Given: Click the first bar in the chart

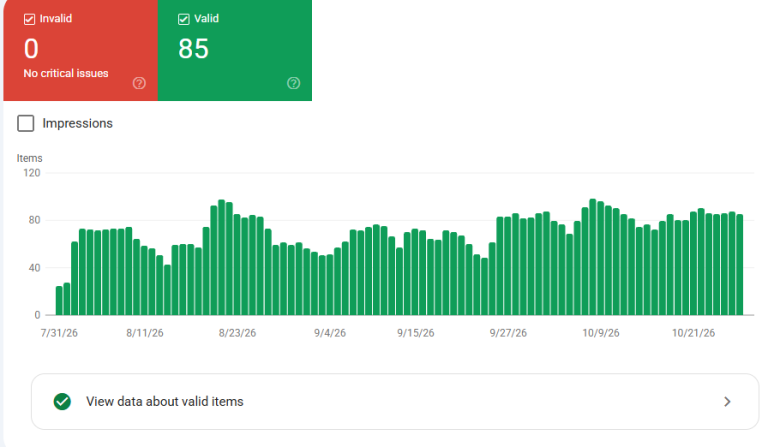Looking at the screenshot, I should (59, 301).
